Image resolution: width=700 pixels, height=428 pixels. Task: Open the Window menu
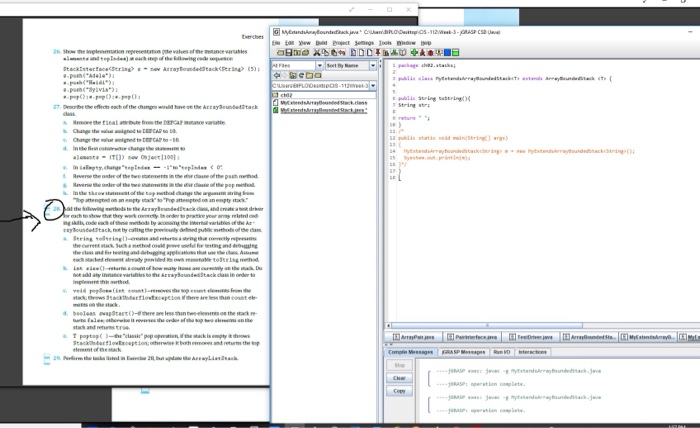tap(406, 43)
